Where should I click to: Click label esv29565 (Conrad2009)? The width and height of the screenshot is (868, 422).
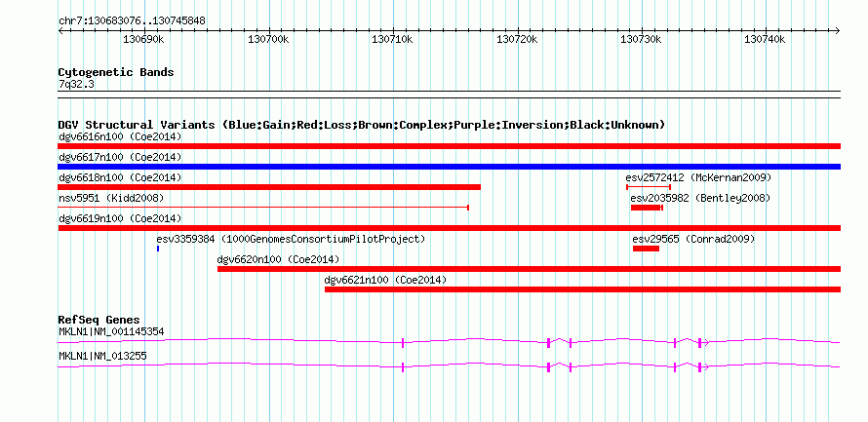(x=693, y=239)
